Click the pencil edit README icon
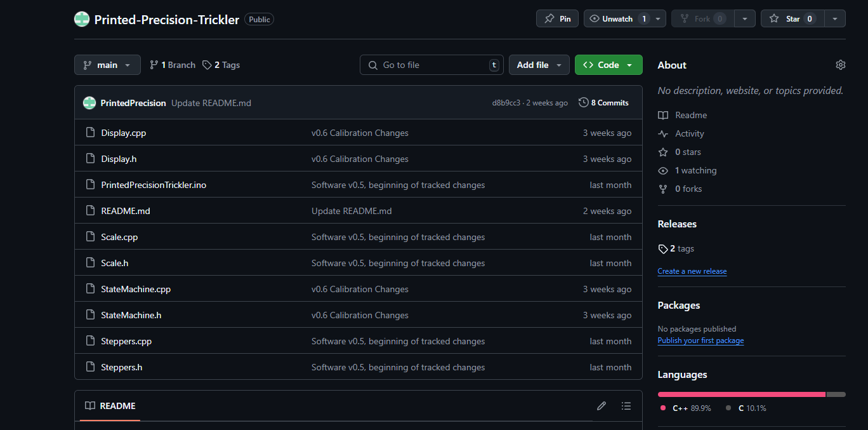 (601, 406)
